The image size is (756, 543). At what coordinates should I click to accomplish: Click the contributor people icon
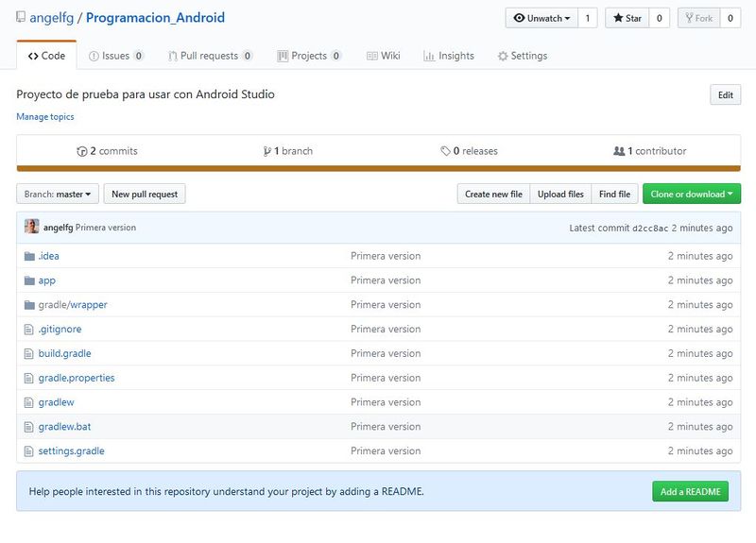pyautogui.click(x=619, y=151)
